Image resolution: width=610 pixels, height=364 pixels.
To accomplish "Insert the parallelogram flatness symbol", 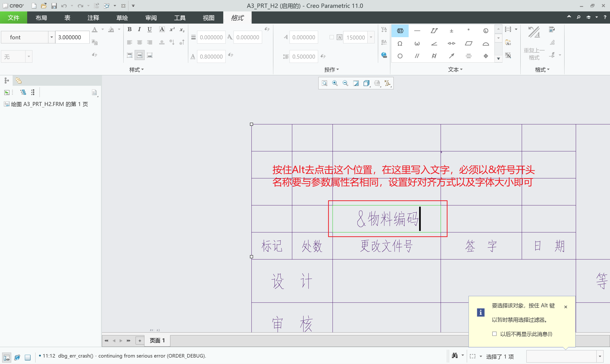I will tap(468, 43).
